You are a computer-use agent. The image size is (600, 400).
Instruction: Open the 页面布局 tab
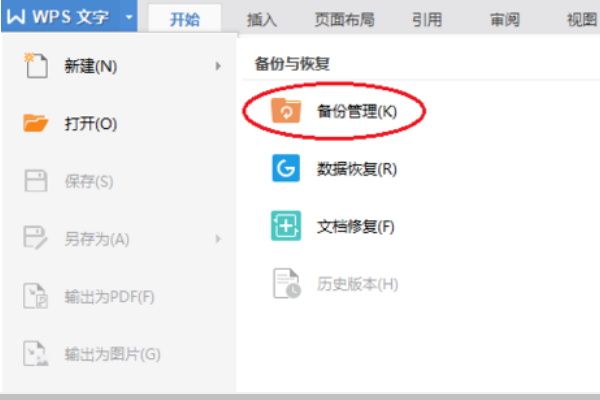[344, 19]
